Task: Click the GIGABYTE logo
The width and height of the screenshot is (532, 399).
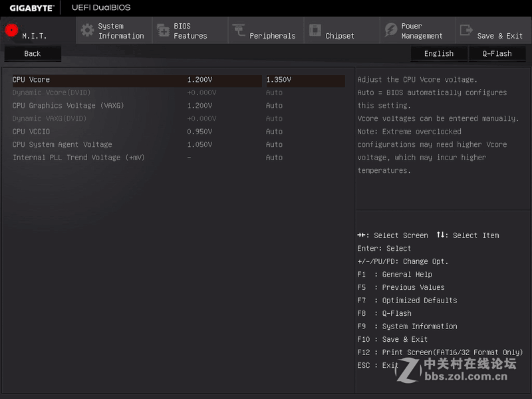Action: tap(30, 8)
